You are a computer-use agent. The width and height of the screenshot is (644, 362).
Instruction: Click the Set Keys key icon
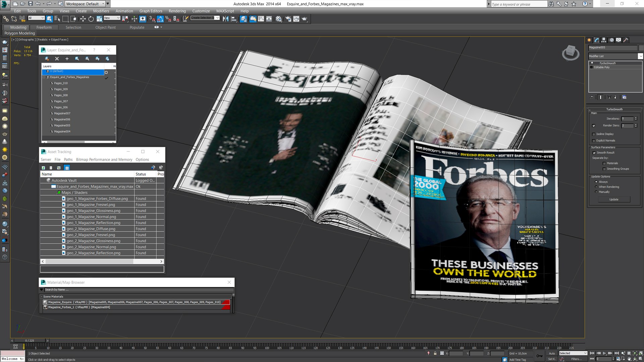[539, 356]
